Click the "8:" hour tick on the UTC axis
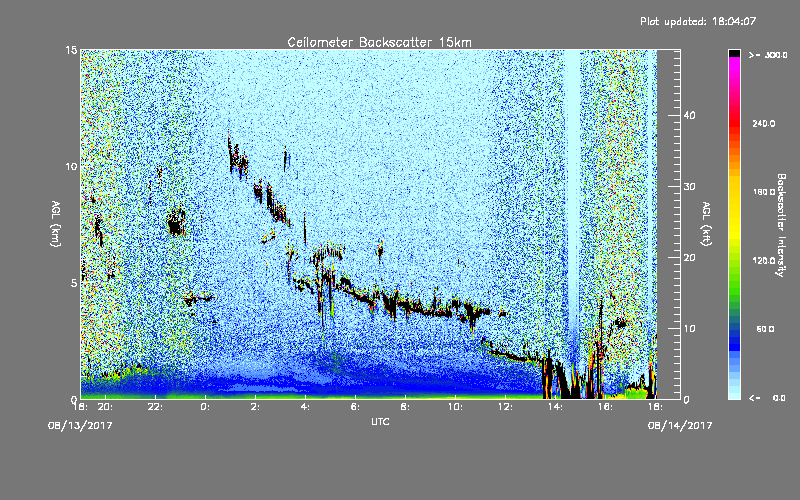Viewport: 800px width, 500px height. [x=405, y=407]
